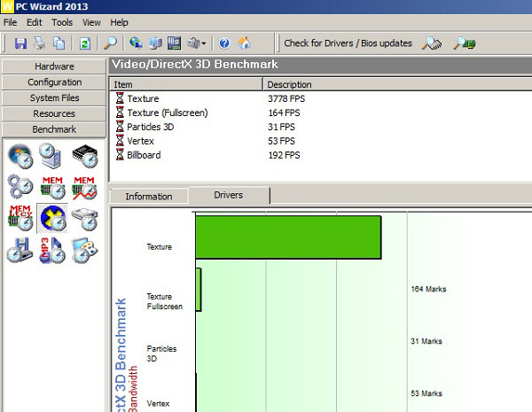Expand the System Files category panel

click(x=54, y=98)
